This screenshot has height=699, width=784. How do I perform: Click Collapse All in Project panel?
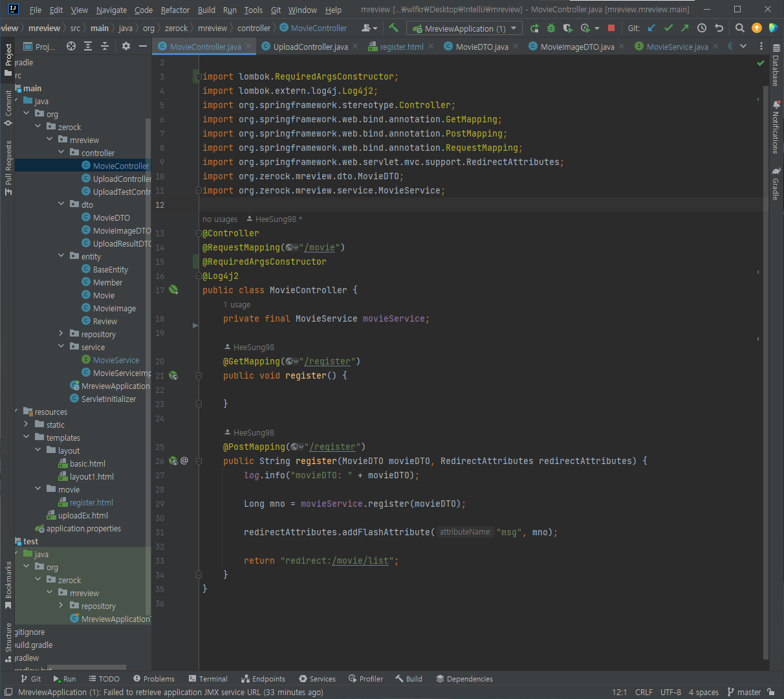pos(105,46)
